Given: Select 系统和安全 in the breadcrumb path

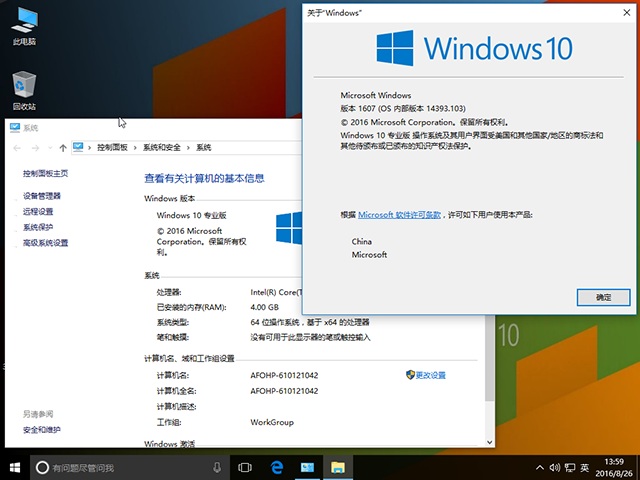Looking at the screenshot, I should (163, 148).
